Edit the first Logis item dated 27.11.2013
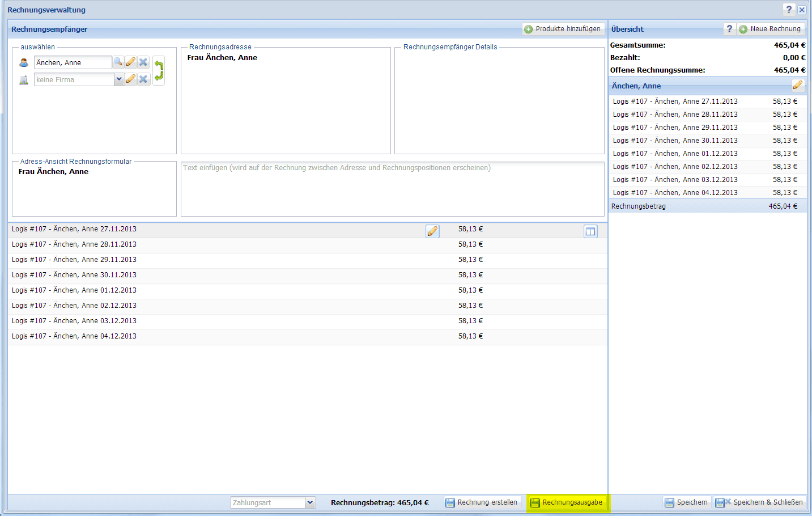The width and height of the screenshot is (812, 516). click(432, 231)
